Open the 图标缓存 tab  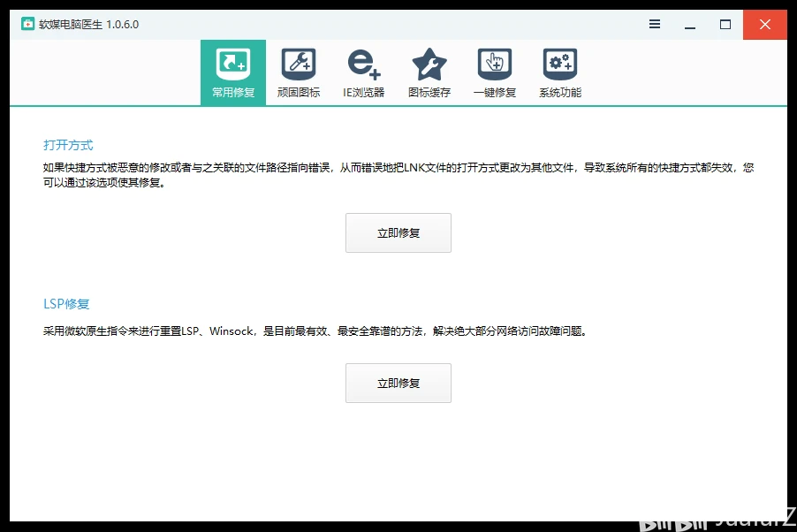tap(429, 72)
